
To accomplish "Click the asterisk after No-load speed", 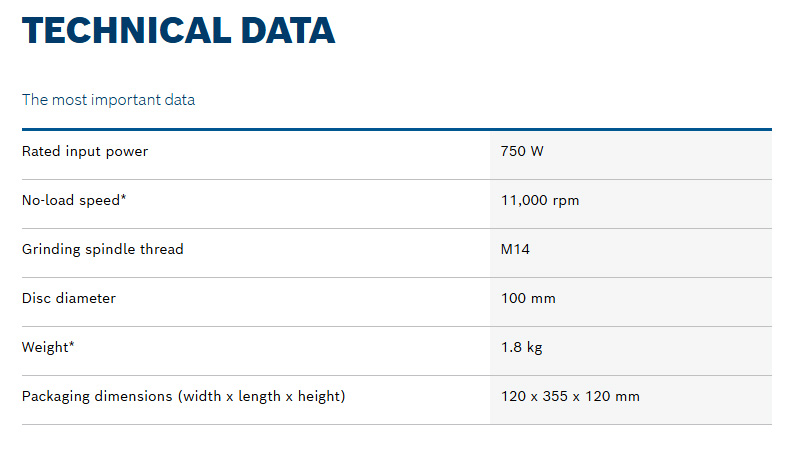I will click(x=123, y=199).
